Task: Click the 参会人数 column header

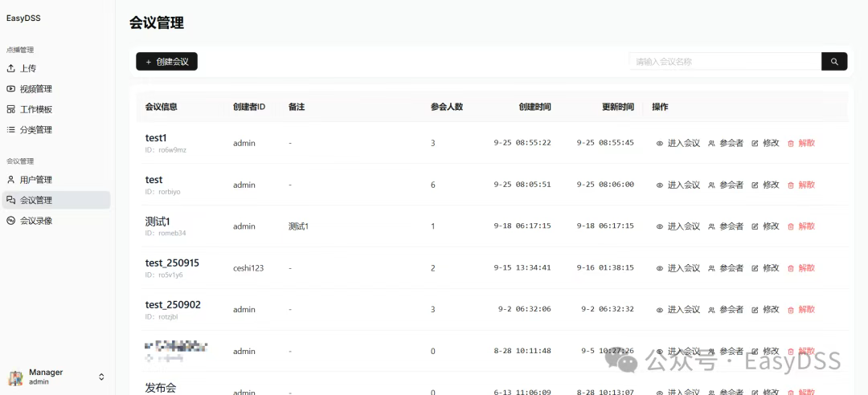Action: tap(447, 108)
